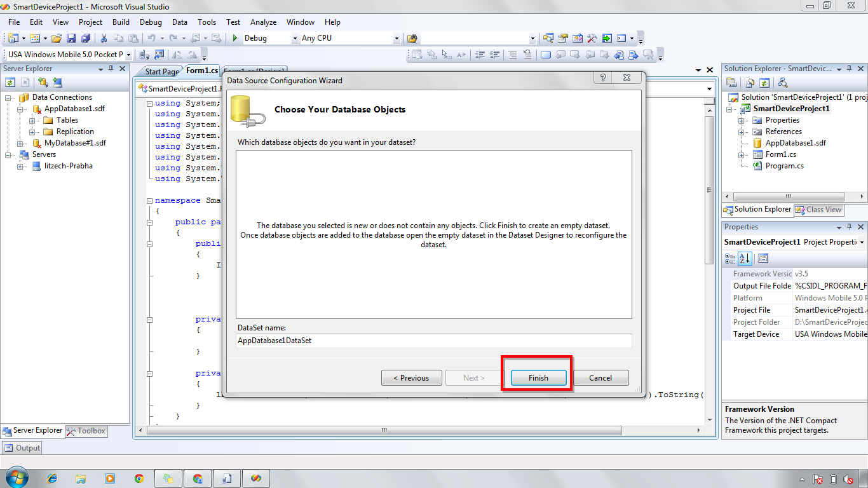Click the Refresh icon in Server Explorer
868x488 pixels.
[10, 83]
